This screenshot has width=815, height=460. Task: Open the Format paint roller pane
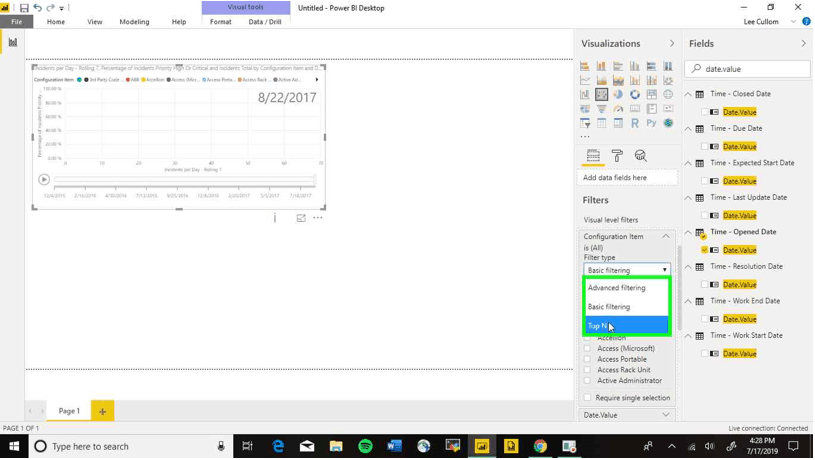tap(617, 155)
